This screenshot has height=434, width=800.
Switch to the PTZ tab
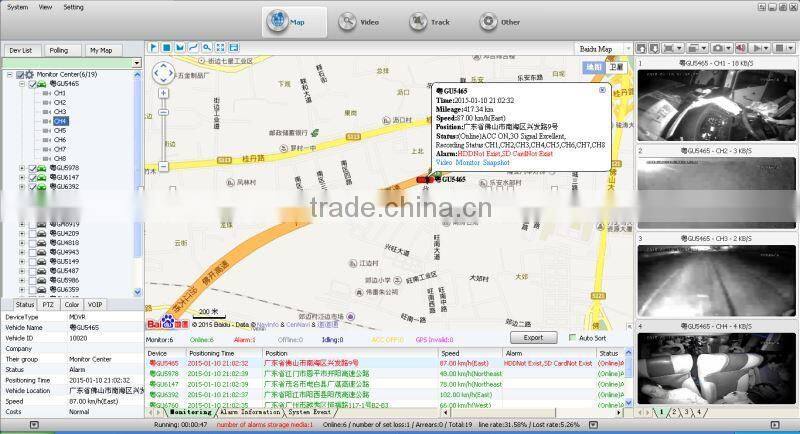[x=48, y=304]
